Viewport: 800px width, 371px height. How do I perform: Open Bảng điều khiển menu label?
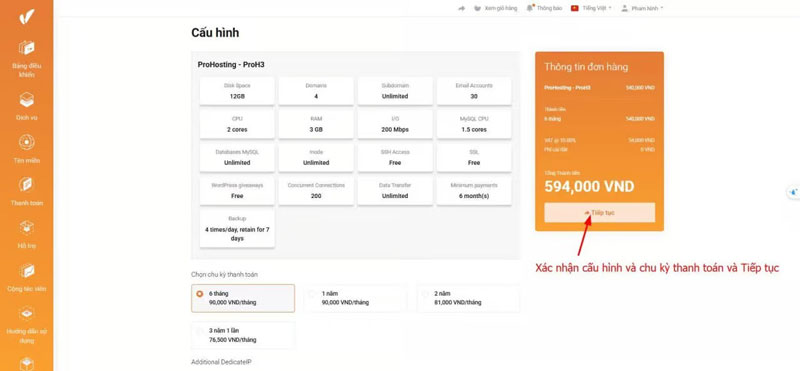[x=27, y=70]
